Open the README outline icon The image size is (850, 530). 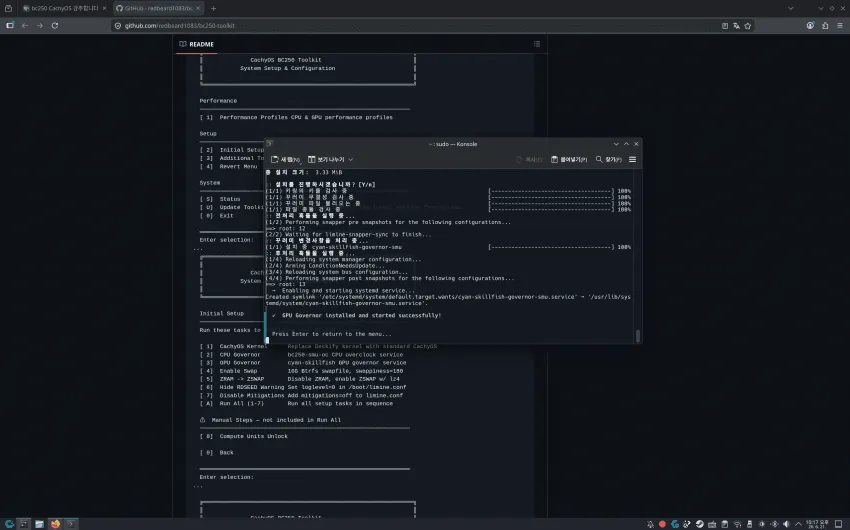pyautogui.click(x=537, y=44)
